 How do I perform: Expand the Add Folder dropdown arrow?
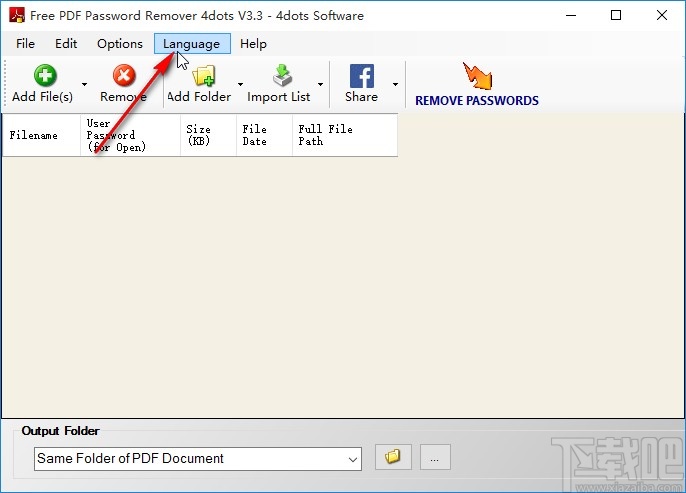[x=240, y=84]
